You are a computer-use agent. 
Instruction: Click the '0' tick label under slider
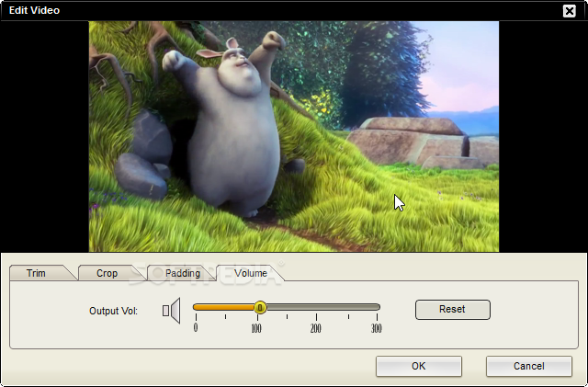[196, 328]
